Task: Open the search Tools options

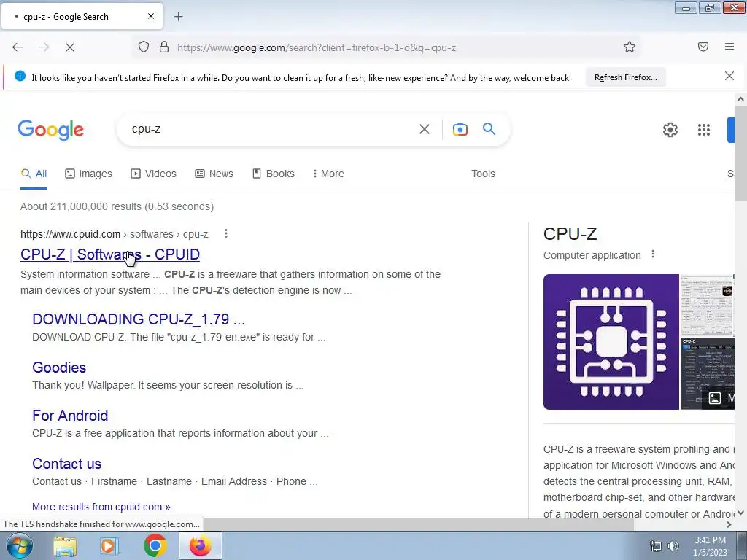Action: pos(483,174)
